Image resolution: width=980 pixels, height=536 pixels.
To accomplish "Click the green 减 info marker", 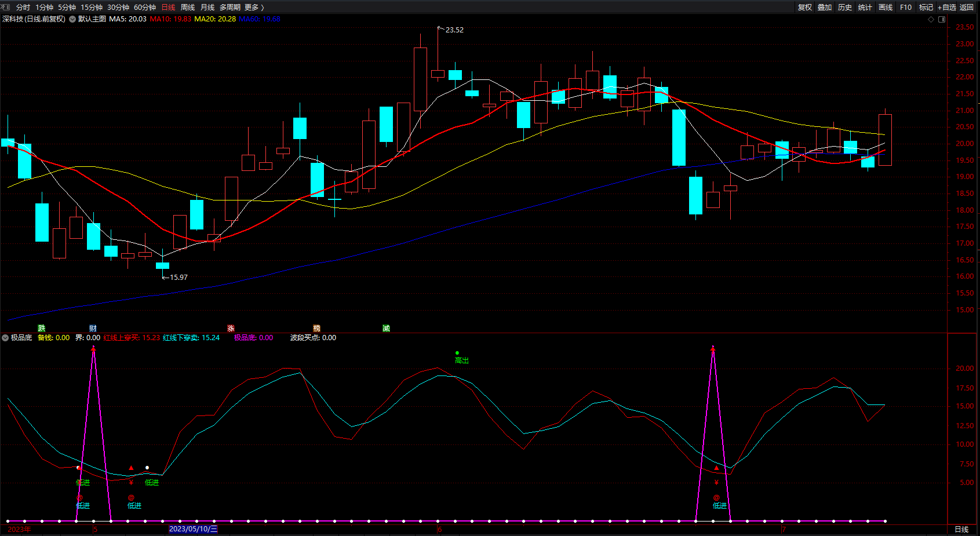I will pyautogui.click(x=386, y=329).
